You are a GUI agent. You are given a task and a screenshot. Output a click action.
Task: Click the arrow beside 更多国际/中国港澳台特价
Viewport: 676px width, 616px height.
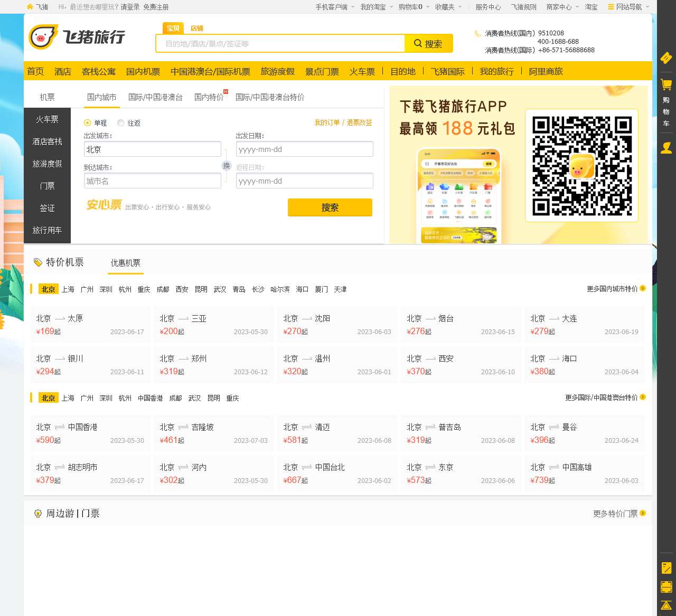click(x=643, y=397)
